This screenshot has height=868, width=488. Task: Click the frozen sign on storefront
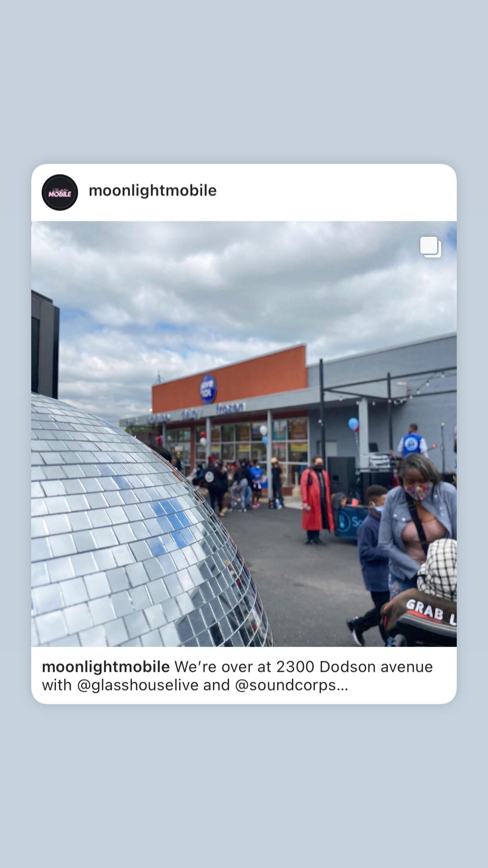(x=230, y=408)
